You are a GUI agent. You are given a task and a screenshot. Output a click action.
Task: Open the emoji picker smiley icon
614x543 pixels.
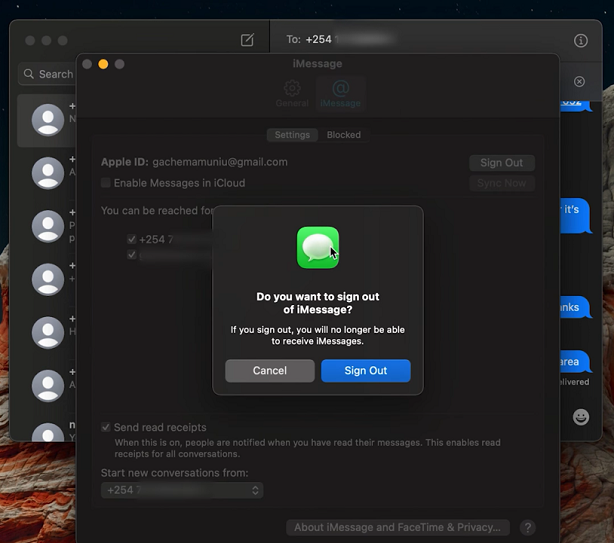pyautogui.click(x=581, y=417)
